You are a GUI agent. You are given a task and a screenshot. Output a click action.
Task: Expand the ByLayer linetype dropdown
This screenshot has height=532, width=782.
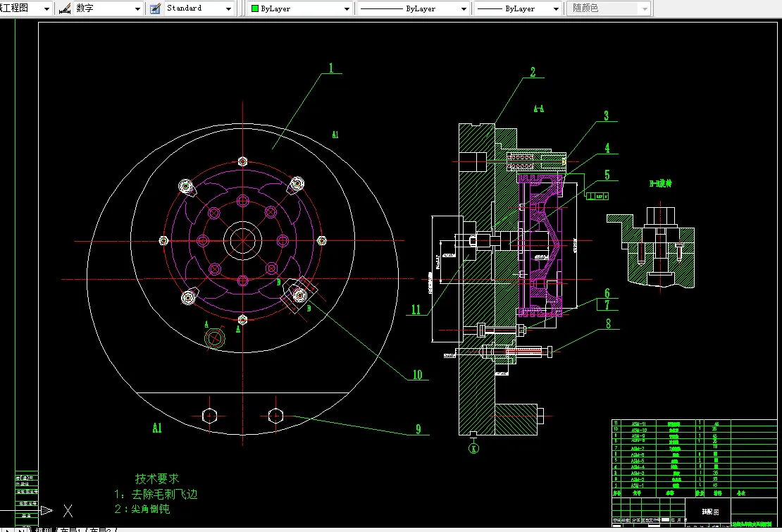414,8
